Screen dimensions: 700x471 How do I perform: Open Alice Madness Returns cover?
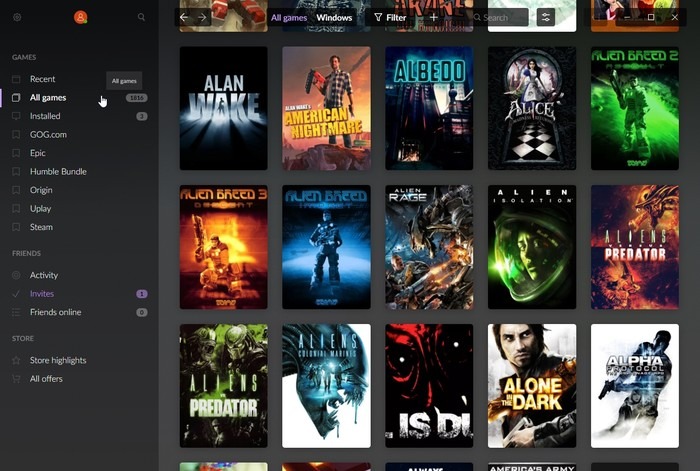532,108
